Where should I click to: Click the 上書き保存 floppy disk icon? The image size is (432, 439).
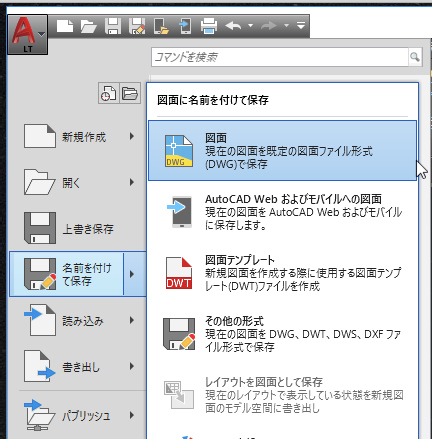[x=40, y=228]
